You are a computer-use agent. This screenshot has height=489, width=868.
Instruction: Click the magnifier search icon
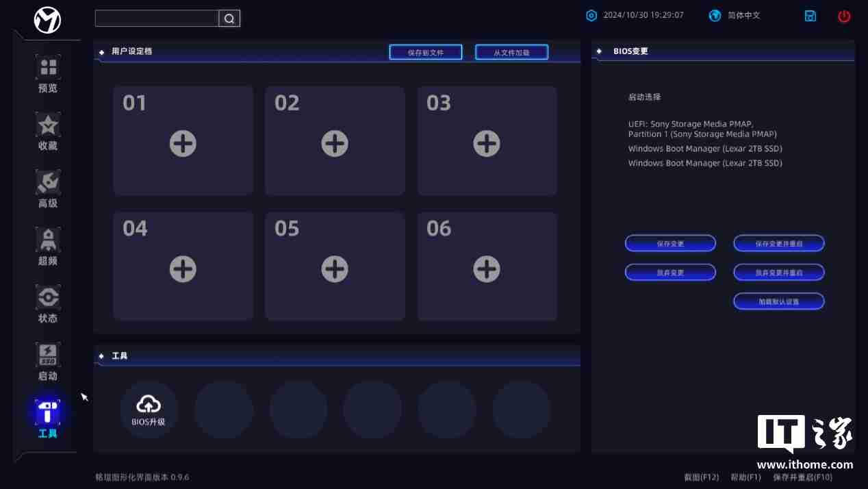(229, 18)
